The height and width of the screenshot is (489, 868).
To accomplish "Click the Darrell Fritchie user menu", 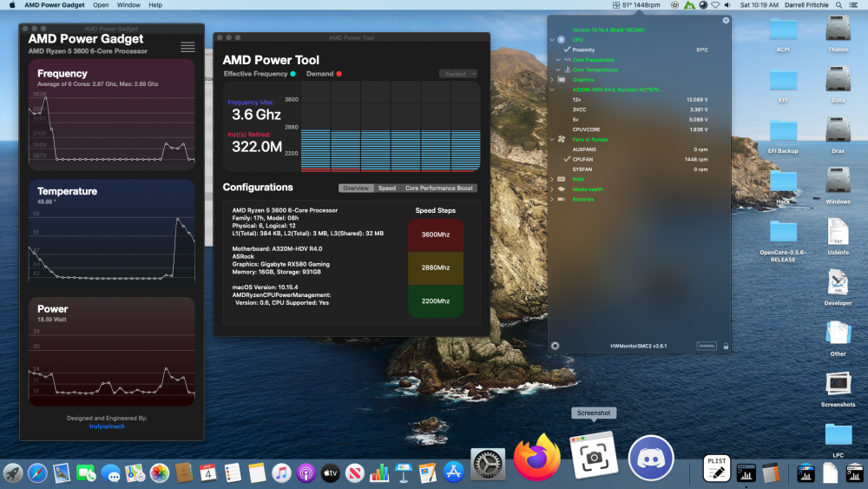I will 806,5.
